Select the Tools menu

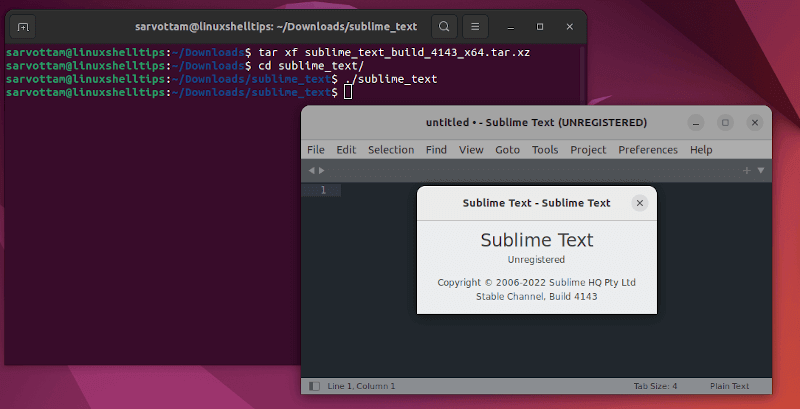tap(545, 150)
